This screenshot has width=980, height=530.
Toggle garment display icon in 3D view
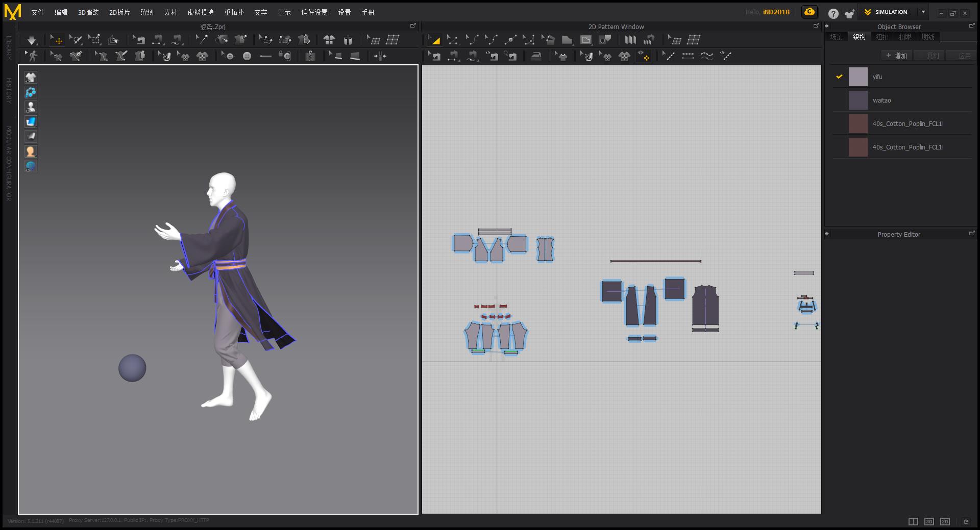point(31,78)
